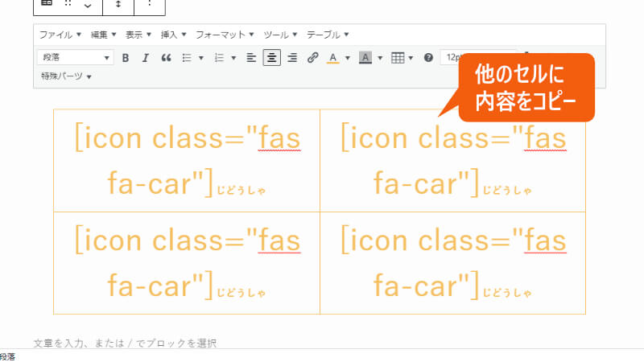
Task: Insert a bulleted list
Action: (187, 58)
